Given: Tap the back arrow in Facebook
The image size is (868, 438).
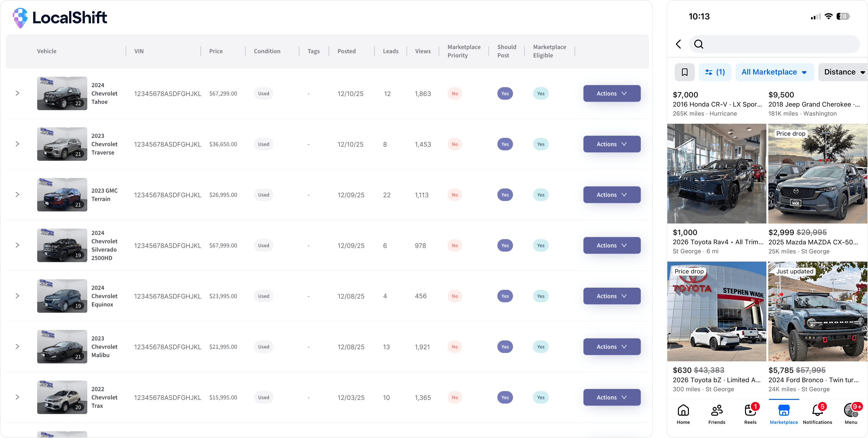Looking at the screenshot, I should [679, 44].
